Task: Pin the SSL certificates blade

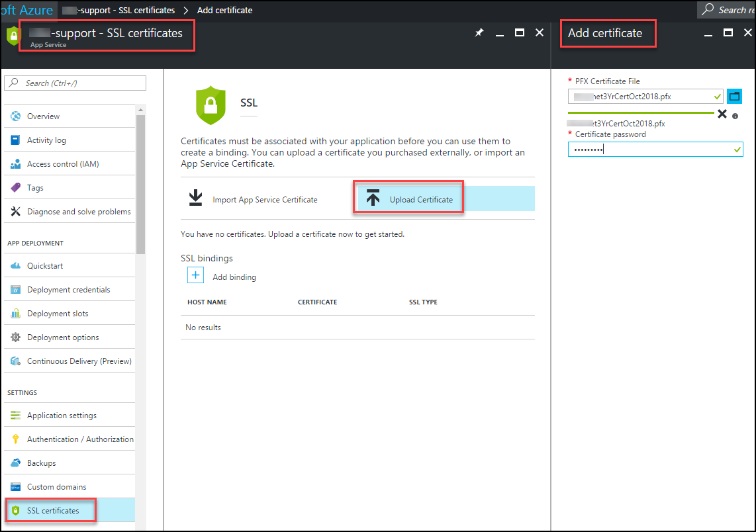Action: 479,33
